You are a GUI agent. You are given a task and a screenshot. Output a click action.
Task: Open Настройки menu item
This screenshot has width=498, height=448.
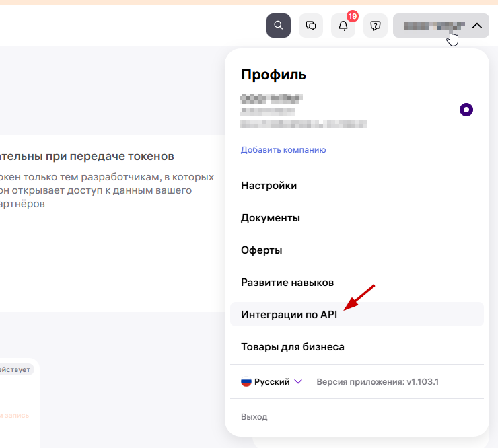(x=357, y=186)
